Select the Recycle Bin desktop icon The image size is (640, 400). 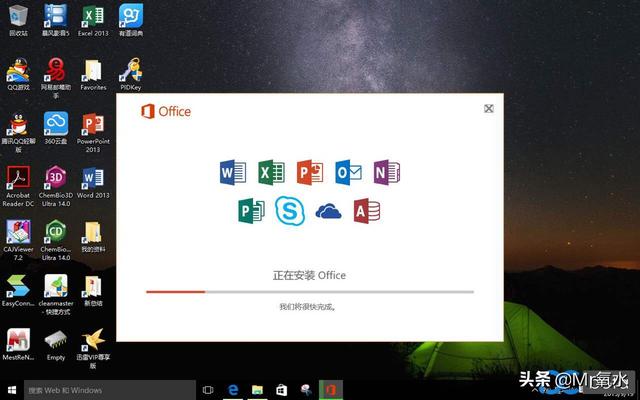pos(18,17)
